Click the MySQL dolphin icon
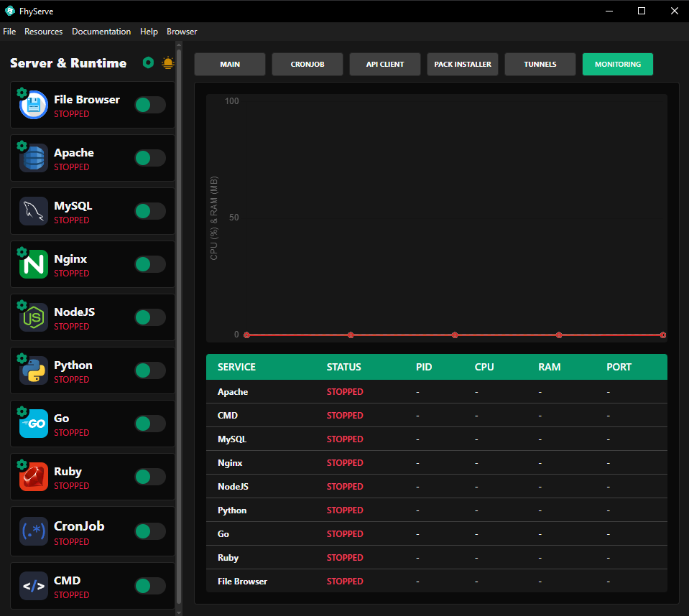This screenshot has width=689, height=616. [x=33, y=211]
